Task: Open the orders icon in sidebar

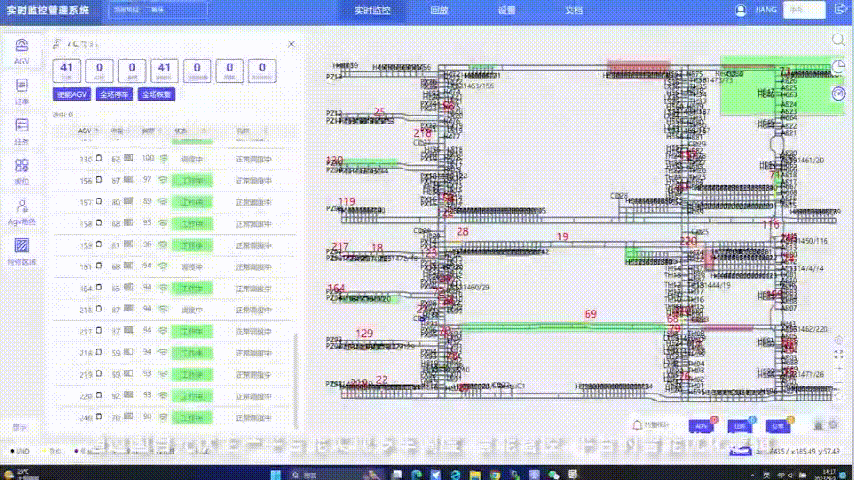Action: coord(21,91)
